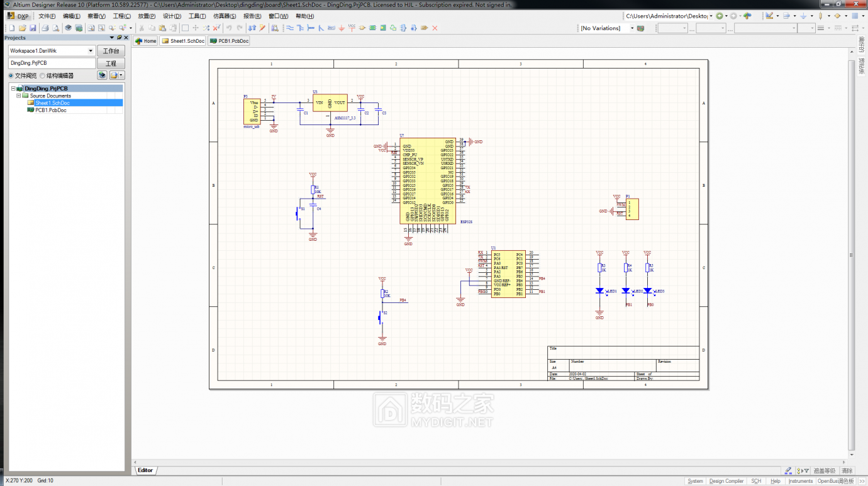Open the 帮助 (Help) menu
This screenshot has height=486, width=868.
click(304, 16)
